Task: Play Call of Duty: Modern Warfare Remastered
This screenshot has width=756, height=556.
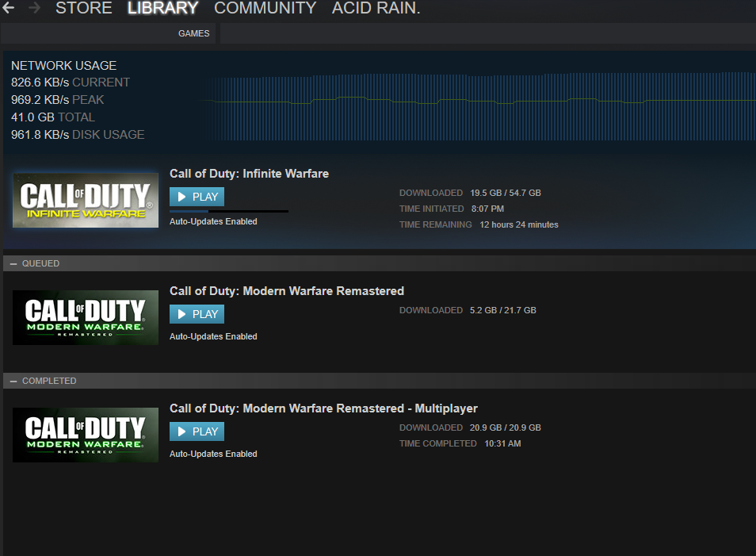Action: pos(197,314)
